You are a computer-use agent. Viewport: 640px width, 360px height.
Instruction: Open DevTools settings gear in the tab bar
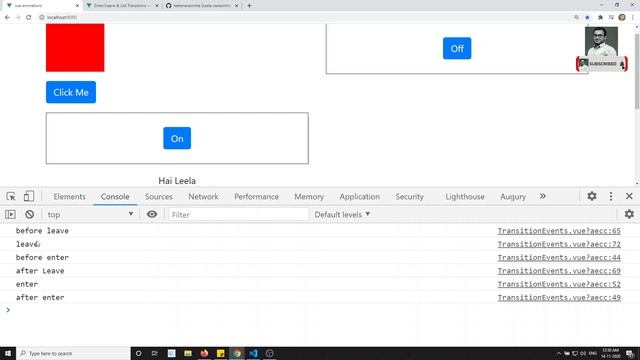pyautogui.click(x=592, y=196)
